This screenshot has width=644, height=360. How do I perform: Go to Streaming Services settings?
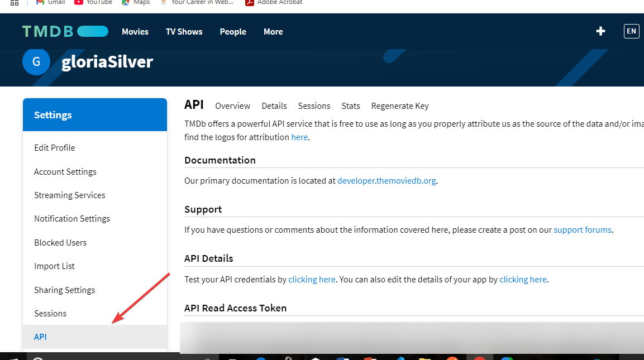[70, 195]
